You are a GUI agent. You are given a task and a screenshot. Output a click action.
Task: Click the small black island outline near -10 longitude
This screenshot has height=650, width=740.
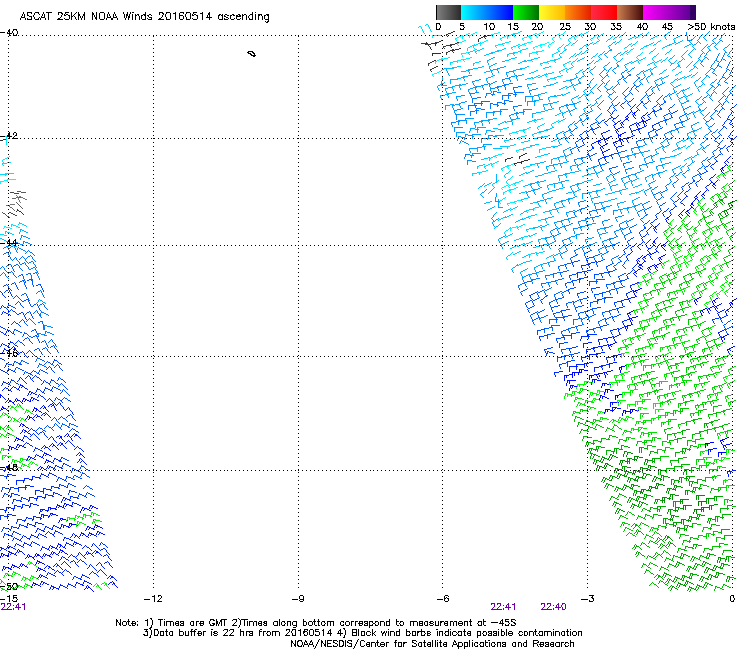click(252, 54)
